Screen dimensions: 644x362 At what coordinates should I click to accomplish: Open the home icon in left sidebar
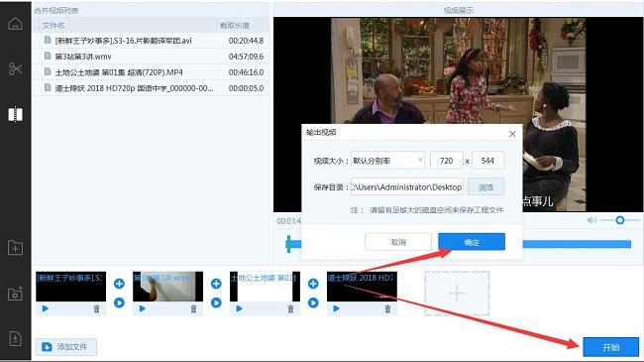point(15,24)
